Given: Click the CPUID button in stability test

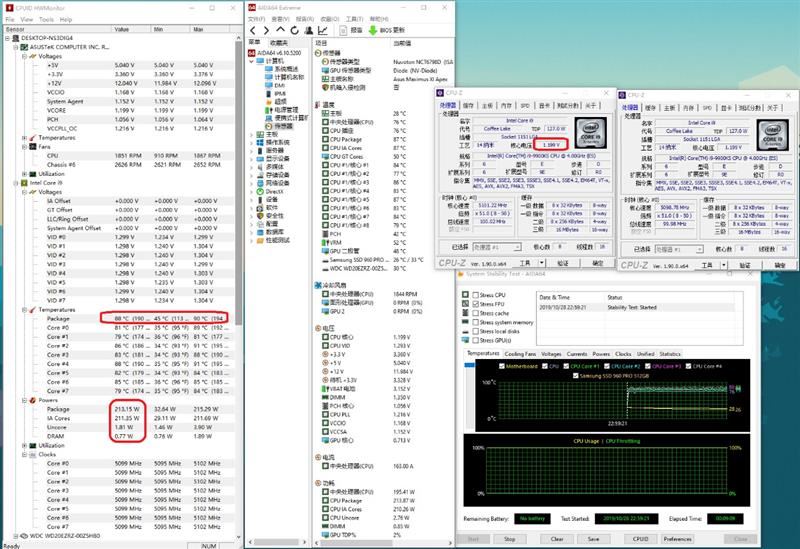Looking at the screenshot, I should (640, 539).
